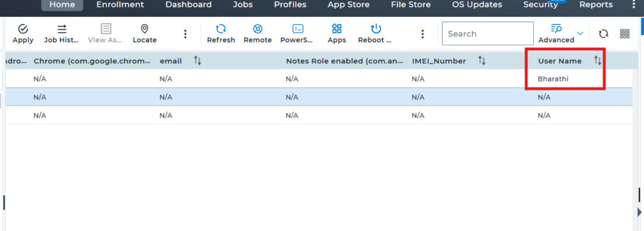This screenshot has height=231, width=644.
Task: Open the Reports tab
Action: tap(596, 5)
